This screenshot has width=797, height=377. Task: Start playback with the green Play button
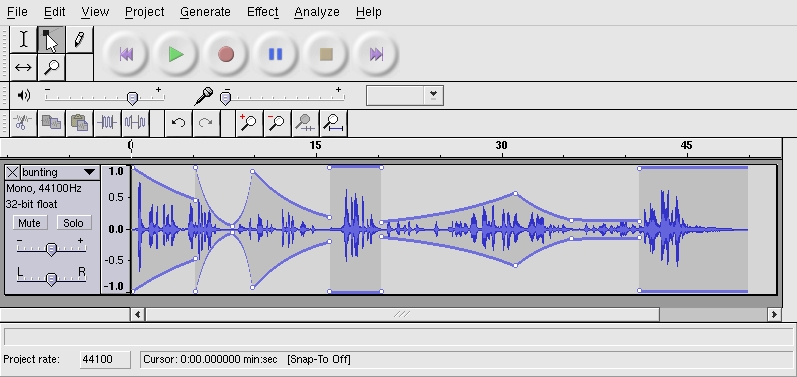[176, 54]
